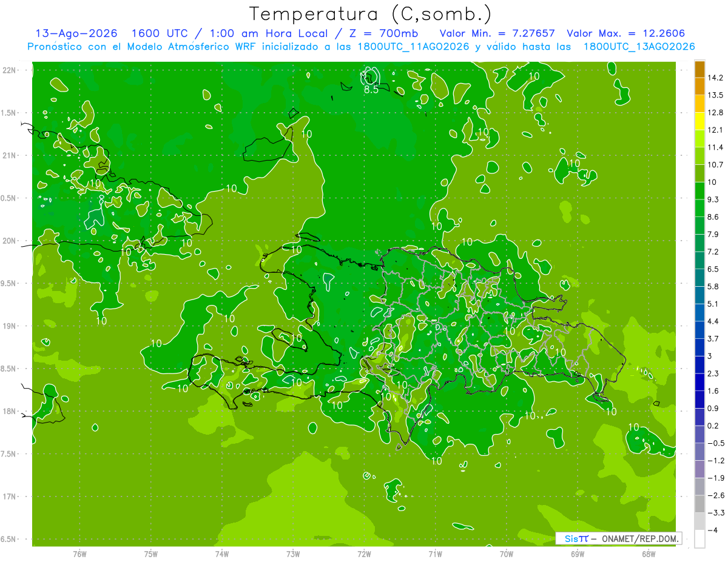
Task: Click legend value '8.6'
Action: (714, 217)
